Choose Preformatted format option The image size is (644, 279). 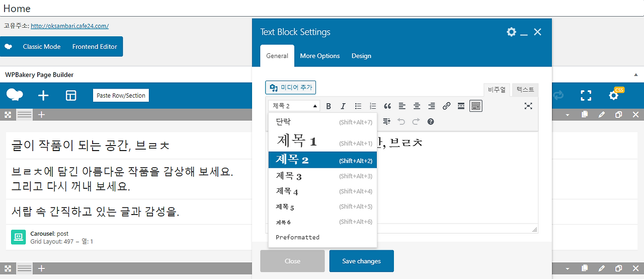(x=323, y=237)
